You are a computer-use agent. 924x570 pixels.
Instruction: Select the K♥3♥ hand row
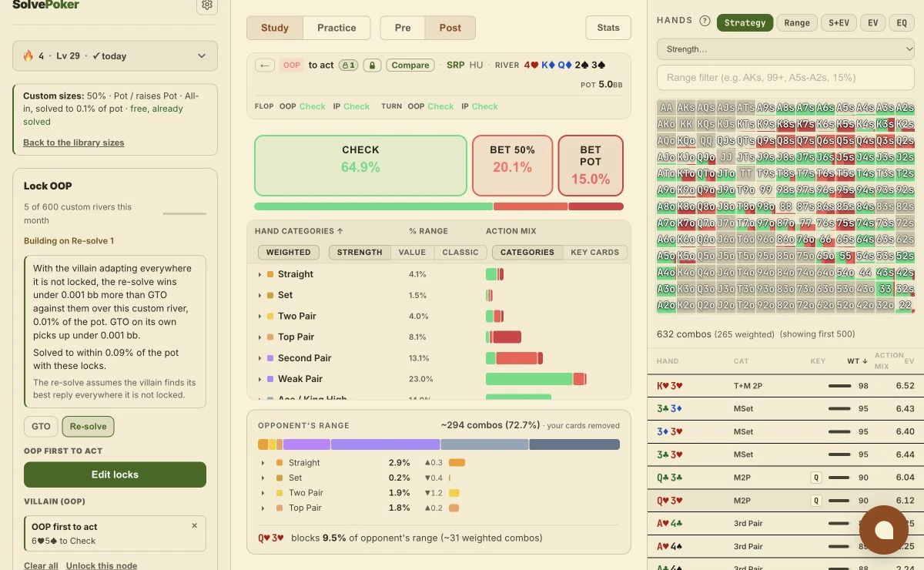click(785, 385)
